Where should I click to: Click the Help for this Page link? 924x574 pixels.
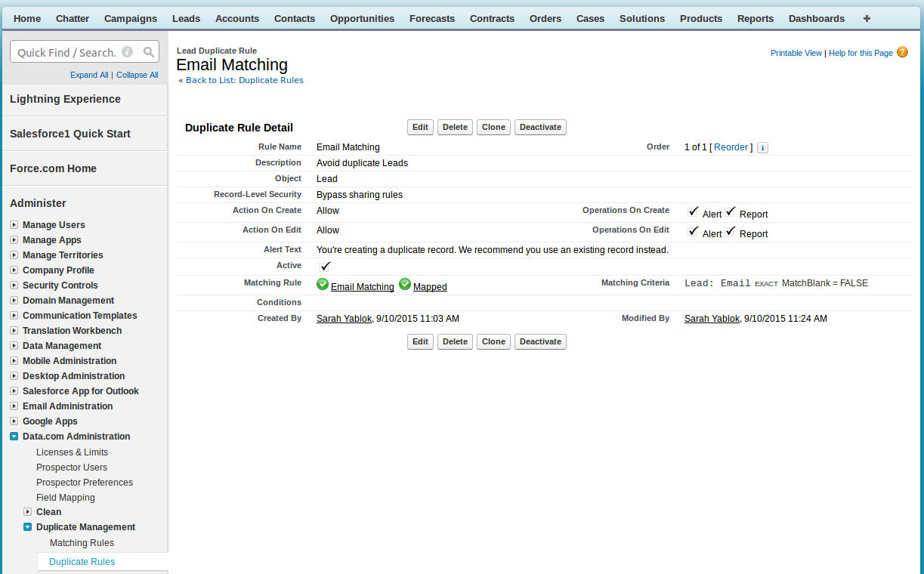pyautogui.click(x=861, y=53)
